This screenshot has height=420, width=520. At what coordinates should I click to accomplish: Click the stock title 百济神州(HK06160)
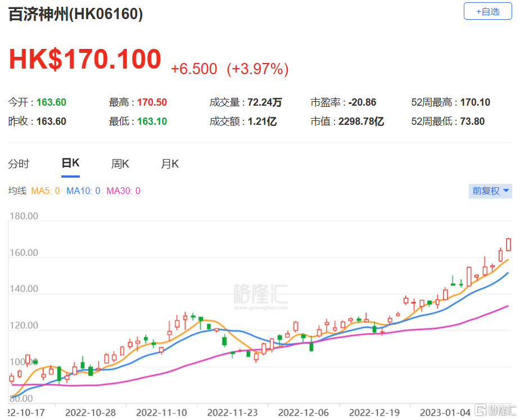[x=75, y=15]
